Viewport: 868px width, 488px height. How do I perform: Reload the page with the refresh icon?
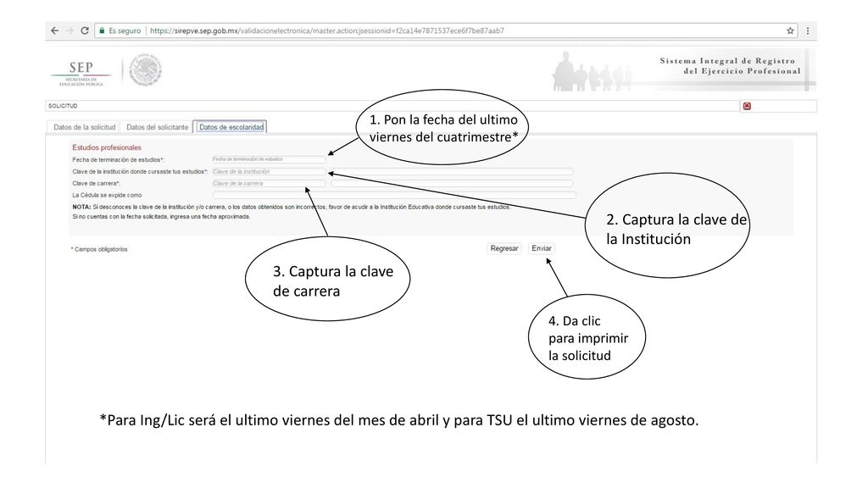point(85,30)
